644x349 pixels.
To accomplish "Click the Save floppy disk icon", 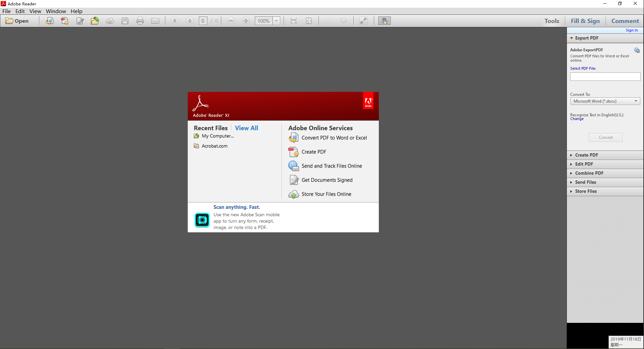I will click(125, 21).
